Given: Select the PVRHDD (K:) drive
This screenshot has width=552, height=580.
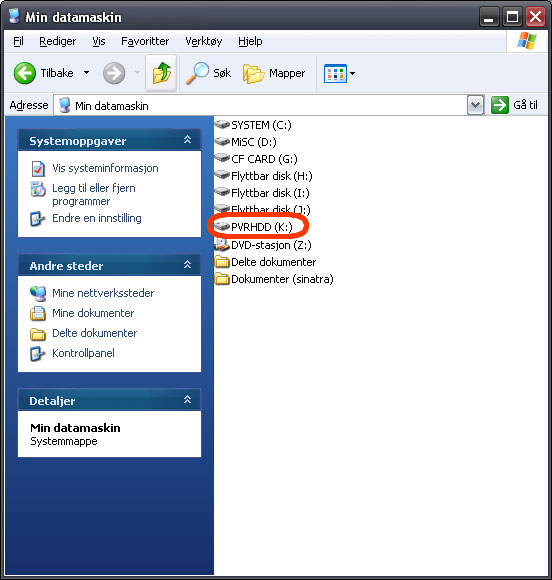Looking at the screenshot, I should [254, 227].
